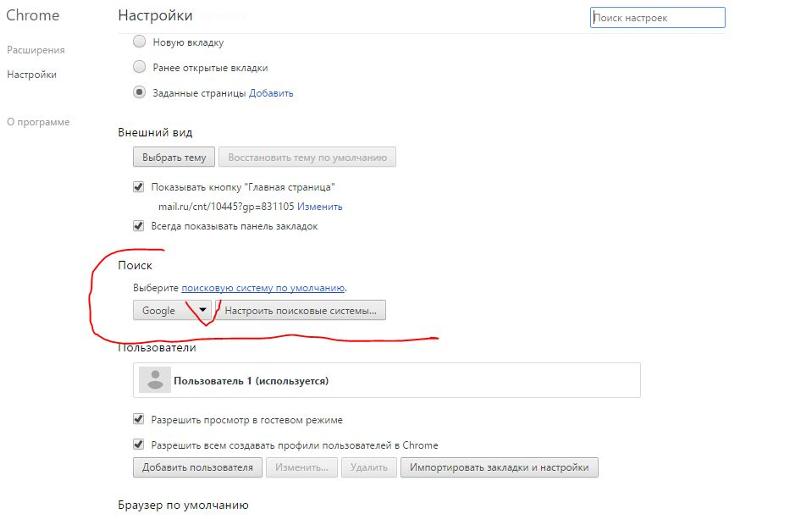Image resolution: width=800 pixels, height=519 pixels.
Task: Click the "Изменить" link after the mail.ru URL
Action: [x=320, y=207]
